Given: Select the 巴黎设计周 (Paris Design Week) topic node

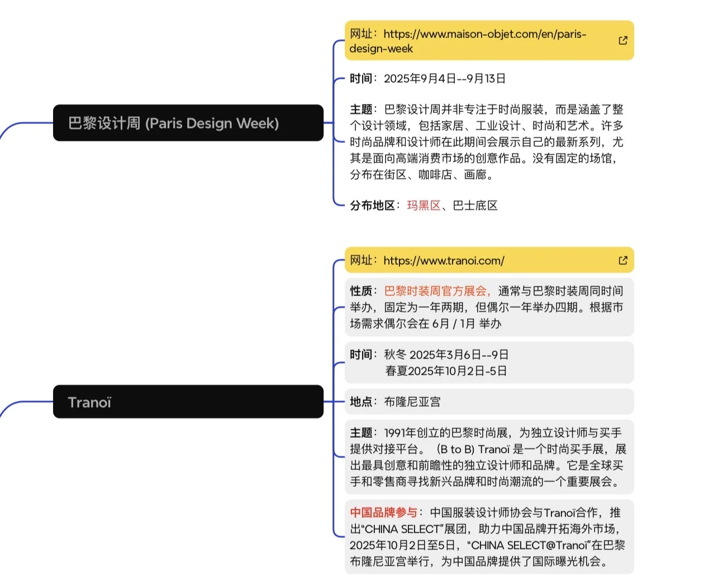Looking at the screenshot, I should click(x=188, y=123).
